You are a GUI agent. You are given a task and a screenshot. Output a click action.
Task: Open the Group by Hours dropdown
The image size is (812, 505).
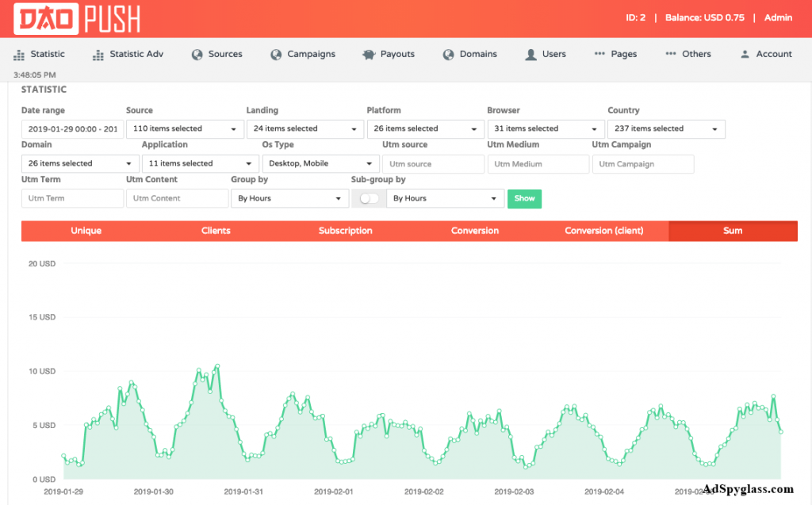tap(289, 198)
